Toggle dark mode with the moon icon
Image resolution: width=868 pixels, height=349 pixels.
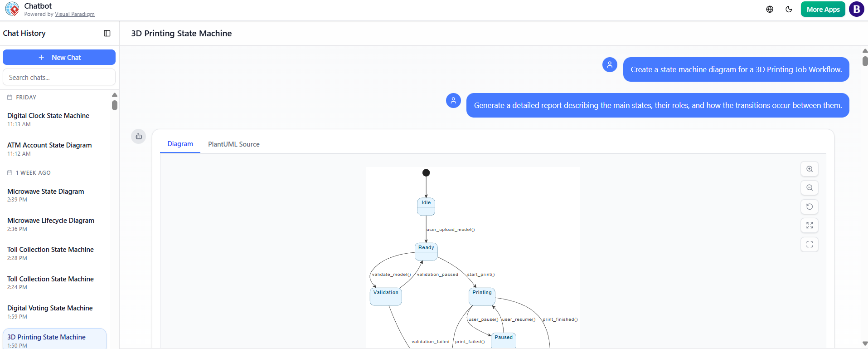pos(789,10)
